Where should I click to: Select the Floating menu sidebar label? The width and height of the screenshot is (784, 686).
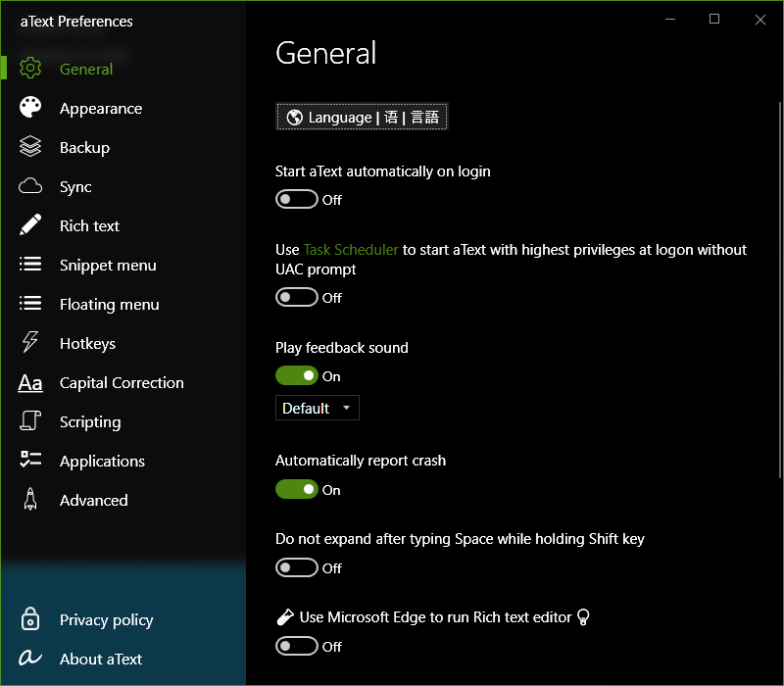(x=110, y=305)
